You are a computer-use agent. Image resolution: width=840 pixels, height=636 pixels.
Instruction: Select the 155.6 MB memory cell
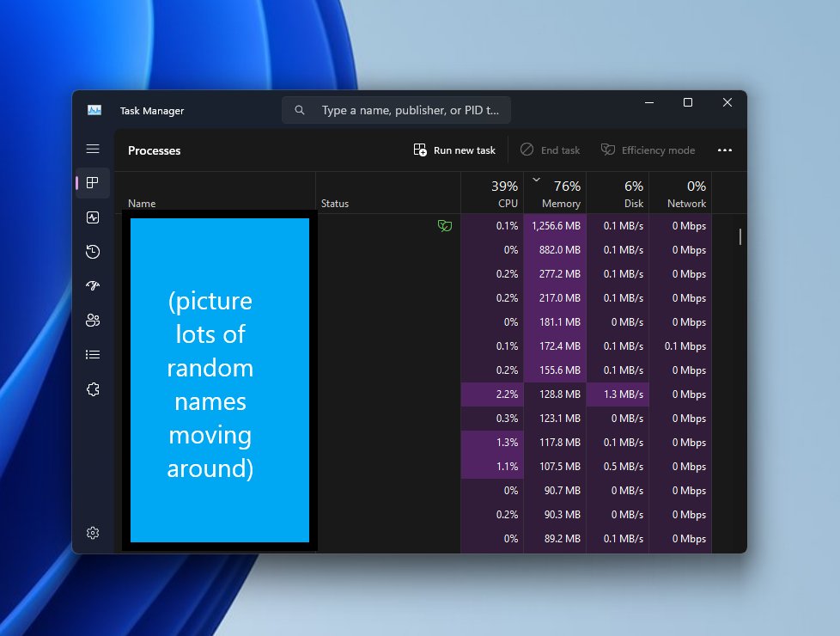pos(555,370)
